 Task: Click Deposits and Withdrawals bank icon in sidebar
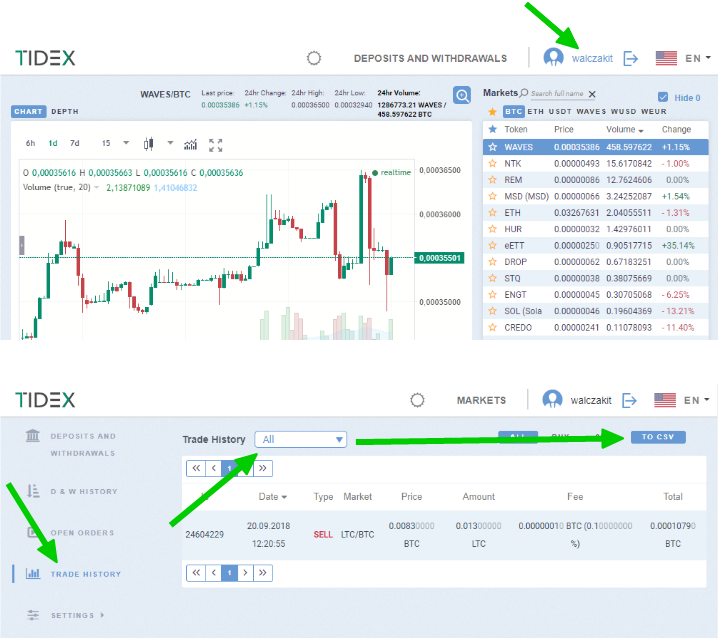tap(33, 435)
